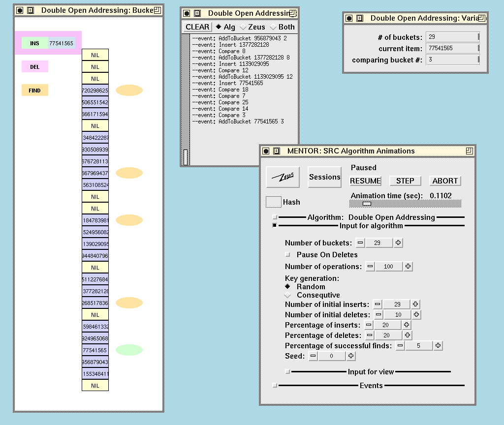Open the event log window menu icon
The width and height of the screenshot is (504, 425).
[x=197, y=13]
